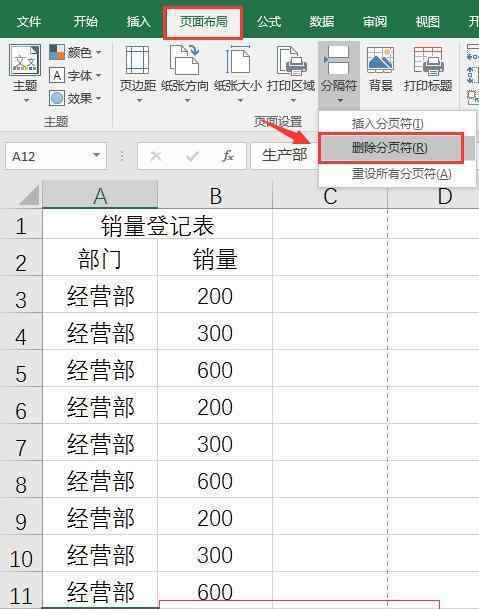Click the 页边距 margins icon
This screenshot has height=609, width=479.
coord(138,60)
